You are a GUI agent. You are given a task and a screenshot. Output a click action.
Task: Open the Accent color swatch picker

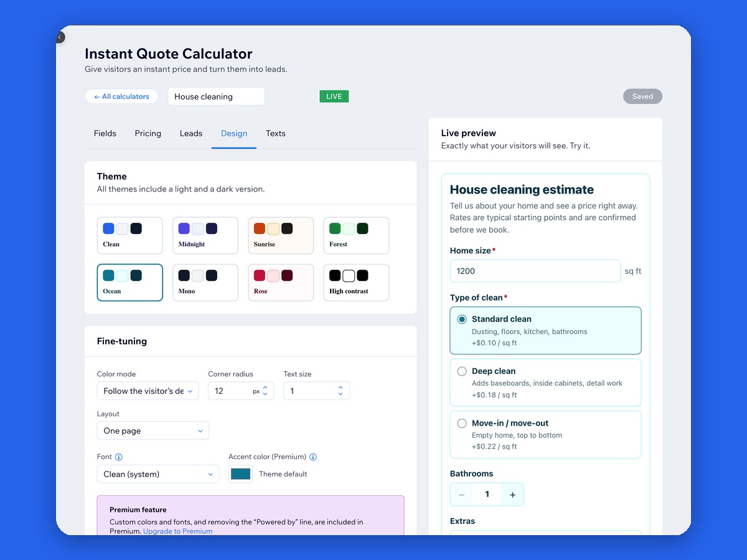[240, 474]
